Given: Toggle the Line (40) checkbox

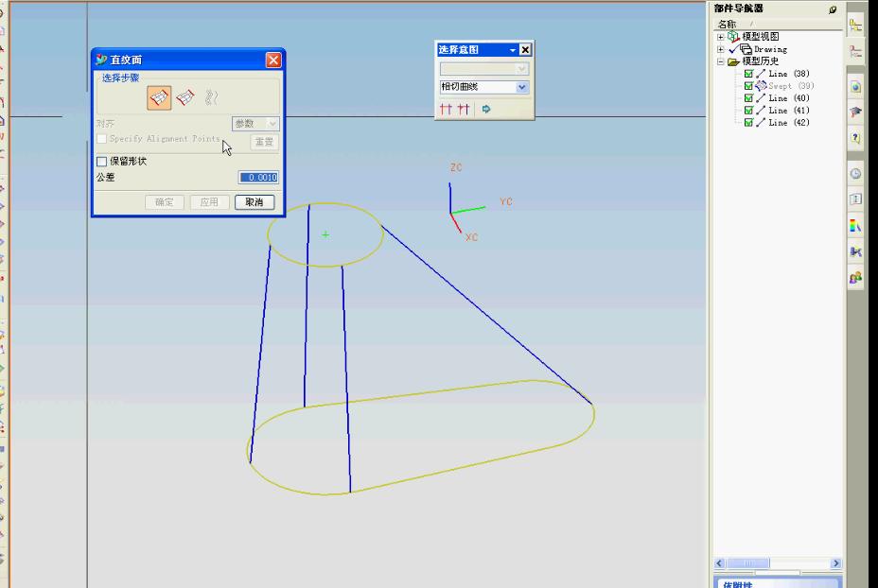Looking at the screenshot, I should 748,98.
